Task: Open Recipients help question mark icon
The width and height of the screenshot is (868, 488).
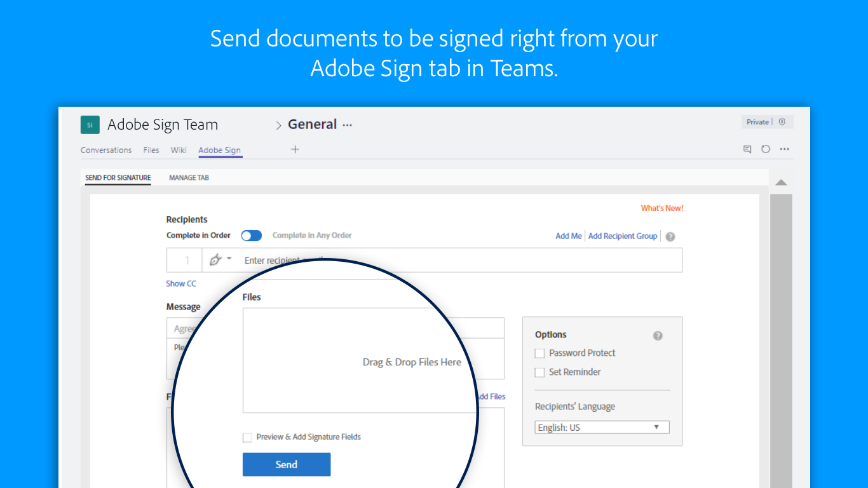Action: [x=670, y=236]
